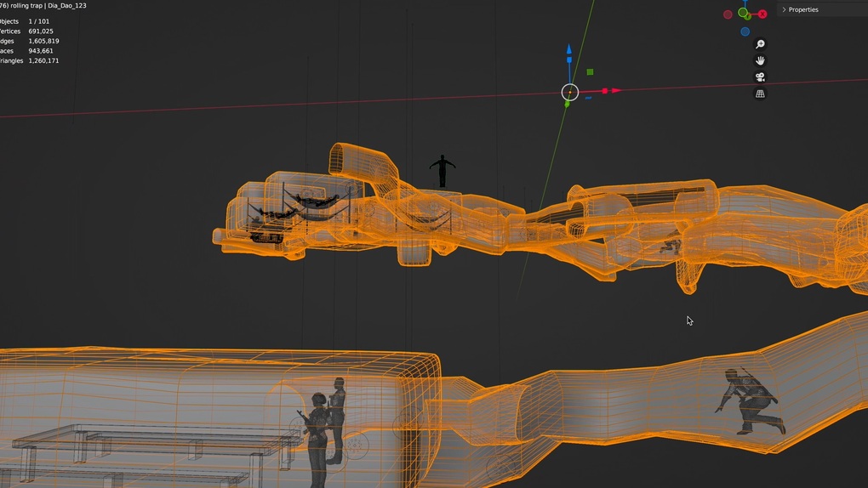Click the blue scale cube on Z axis
Screen dimensions: 868x488
[569, 60]
